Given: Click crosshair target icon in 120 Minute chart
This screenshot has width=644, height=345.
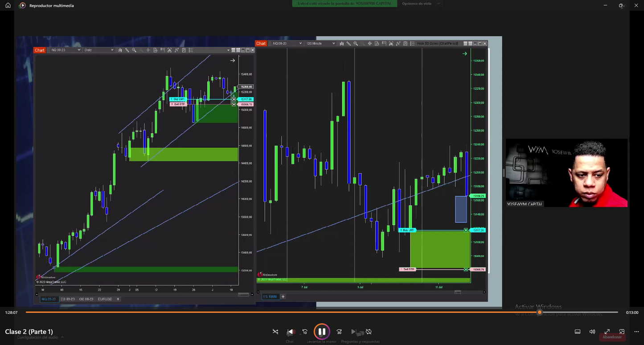Looking at the screenshot, I should pyautogui.click(x=369, y=44).
